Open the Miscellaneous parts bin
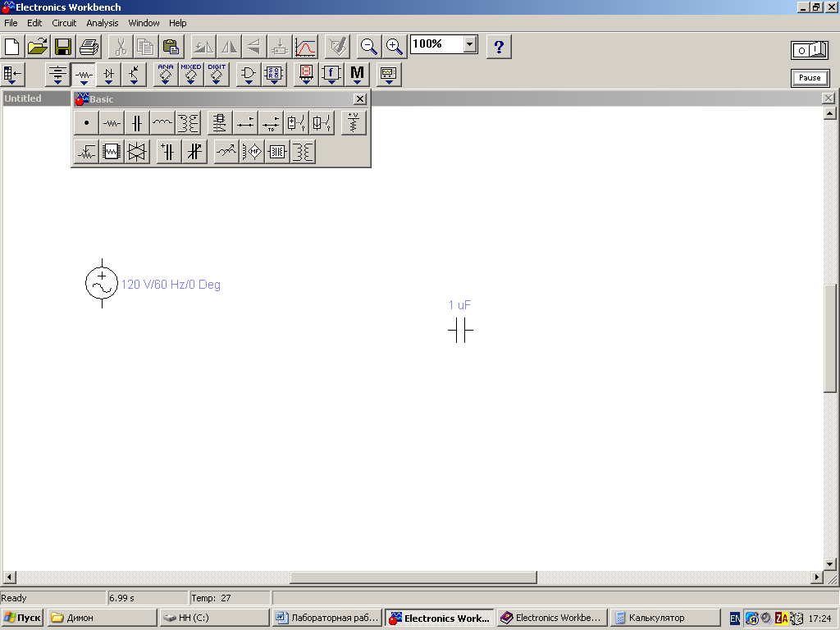Screen dimensions: 840x630 point(357,75)
